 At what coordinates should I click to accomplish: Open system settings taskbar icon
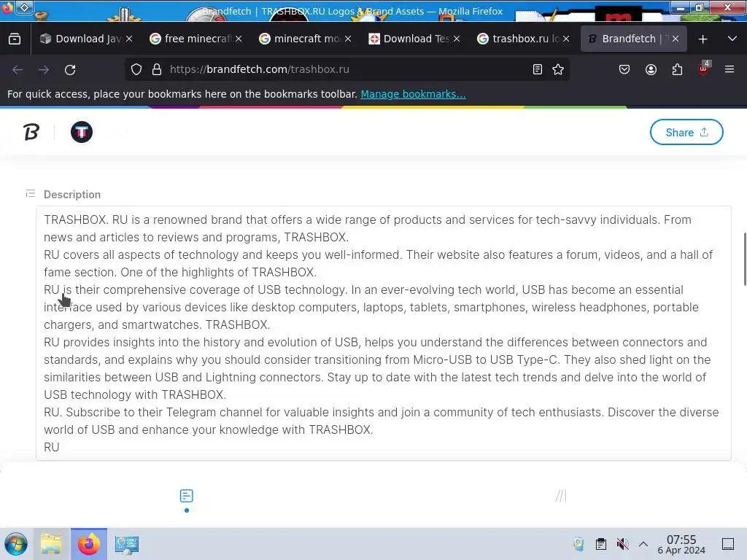(x=127, y=545)
